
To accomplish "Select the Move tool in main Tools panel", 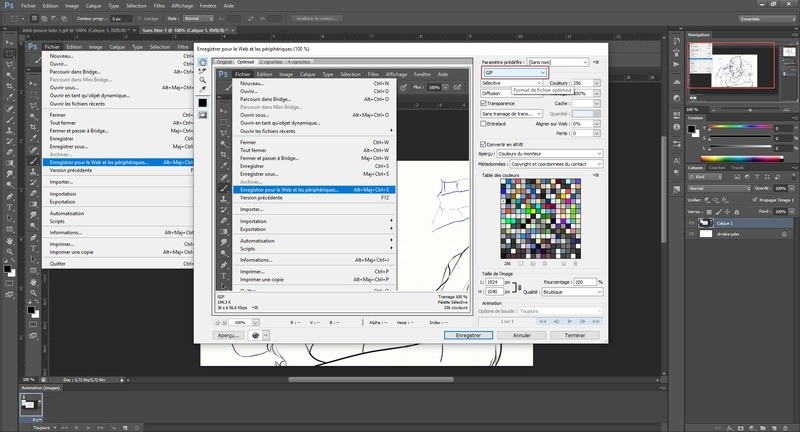I will click(9, 43).
